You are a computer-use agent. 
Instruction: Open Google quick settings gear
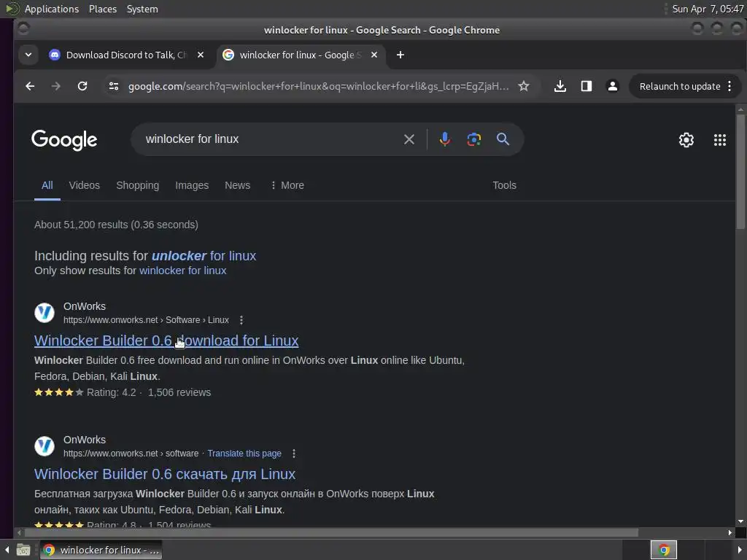click(x=686, y=139)
